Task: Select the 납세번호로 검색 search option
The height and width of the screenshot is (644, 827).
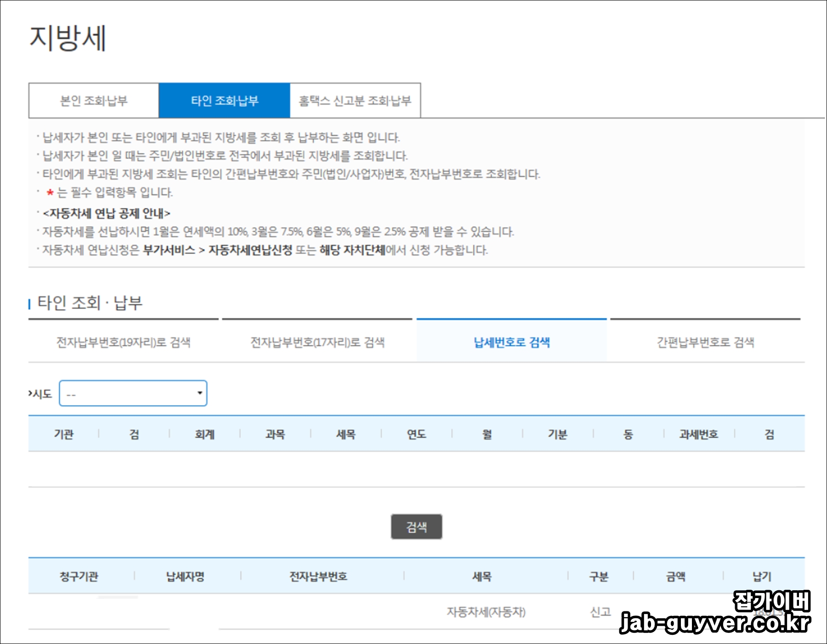Action: 511,342
